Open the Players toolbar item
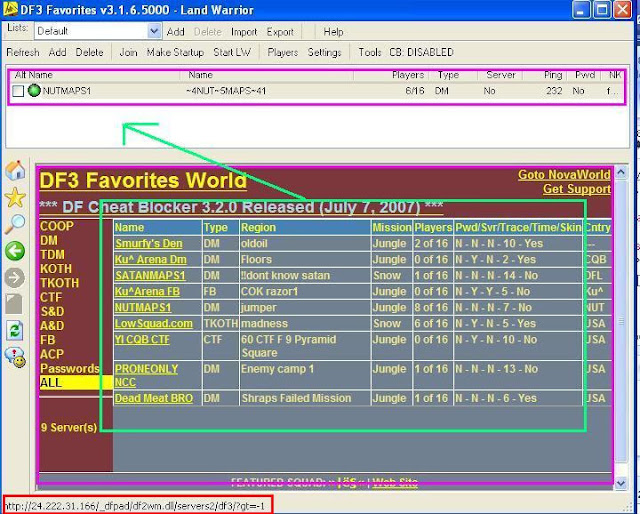 (282, 52)
